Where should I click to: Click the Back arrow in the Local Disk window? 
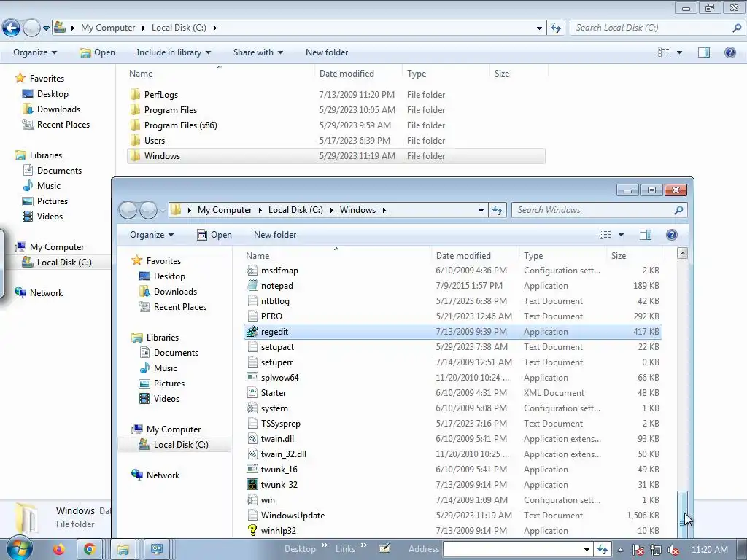click(12, 28)
